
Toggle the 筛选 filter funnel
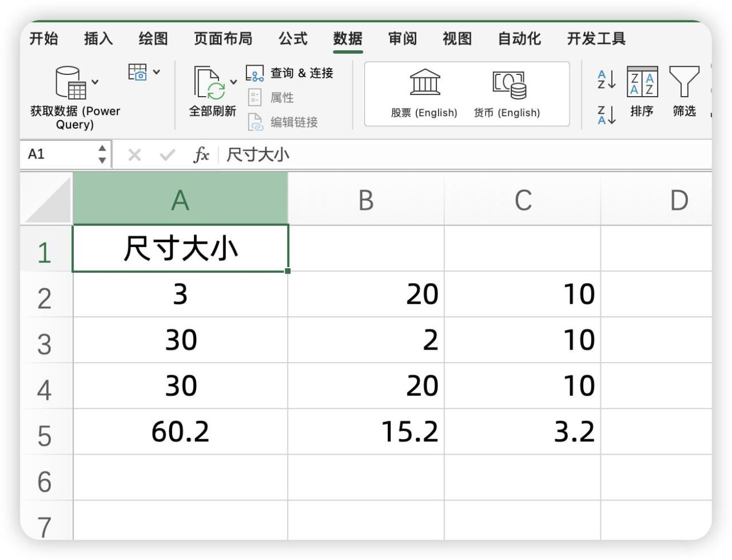pos(684,92)
